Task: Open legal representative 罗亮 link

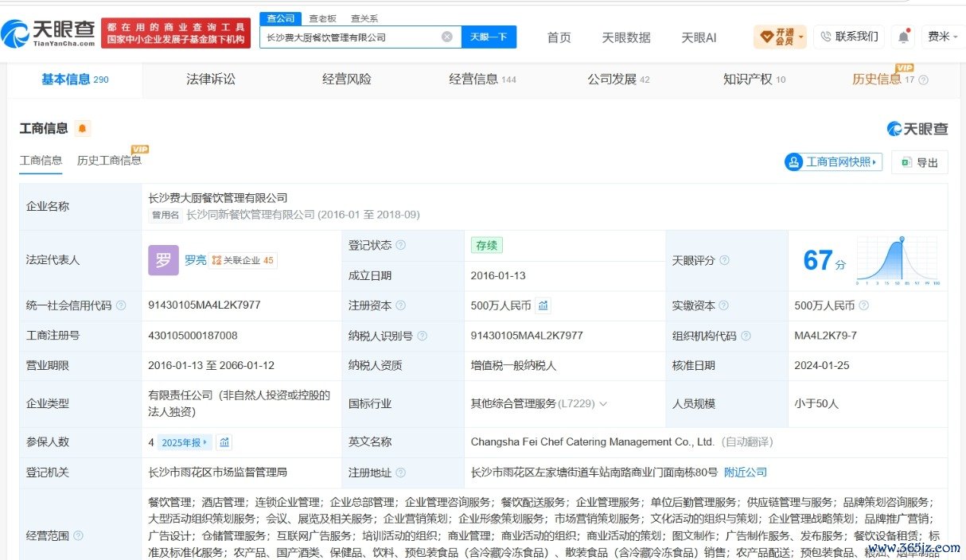Action: tap(195, 260)
